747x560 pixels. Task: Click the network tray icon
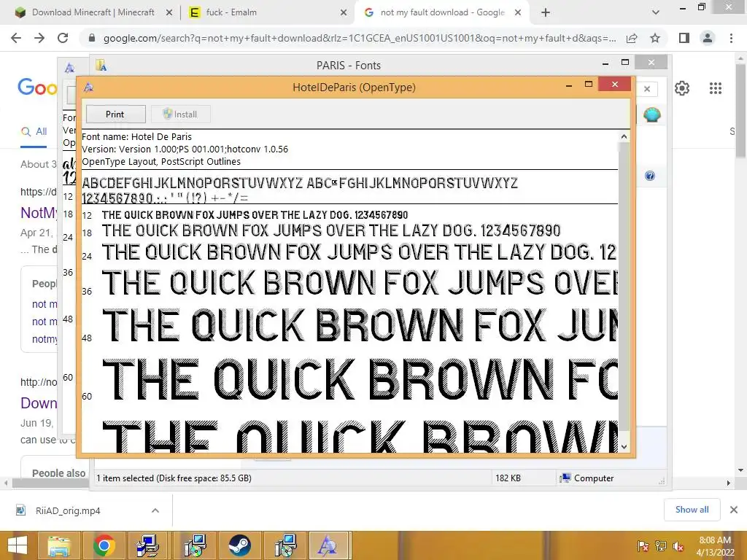coord(661,546)
